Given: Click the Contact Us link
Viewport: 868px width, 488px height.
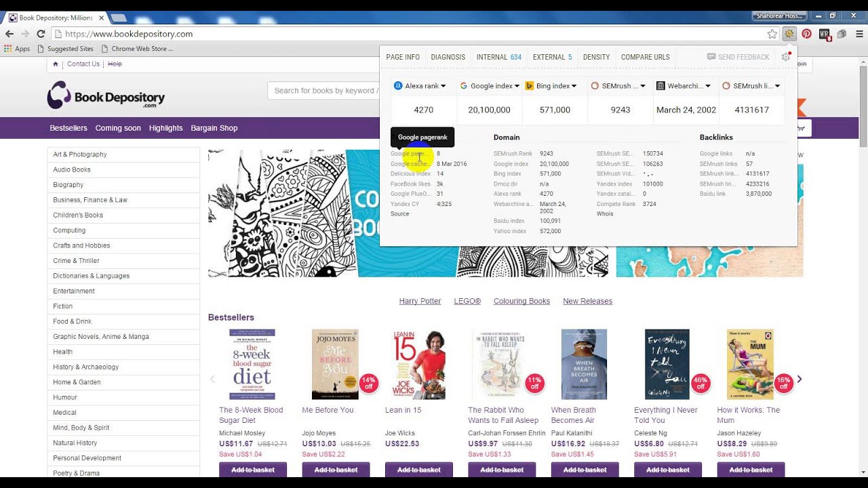Looking at the screenshot, I should click(83, 64).
